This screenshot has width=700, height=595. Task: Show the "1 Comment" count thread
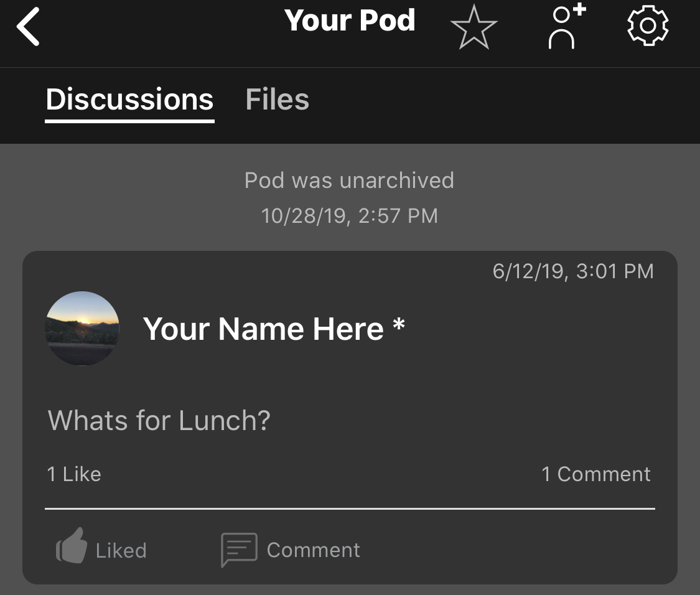pyautogui.click(x=595, y=474)
